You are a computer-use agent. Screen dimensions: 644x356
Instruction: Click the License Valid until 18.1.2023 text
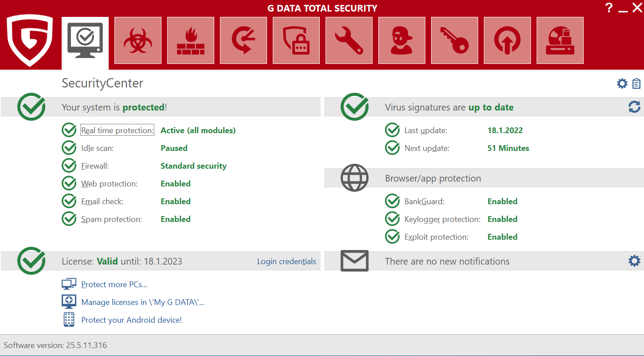click(122, 261)
